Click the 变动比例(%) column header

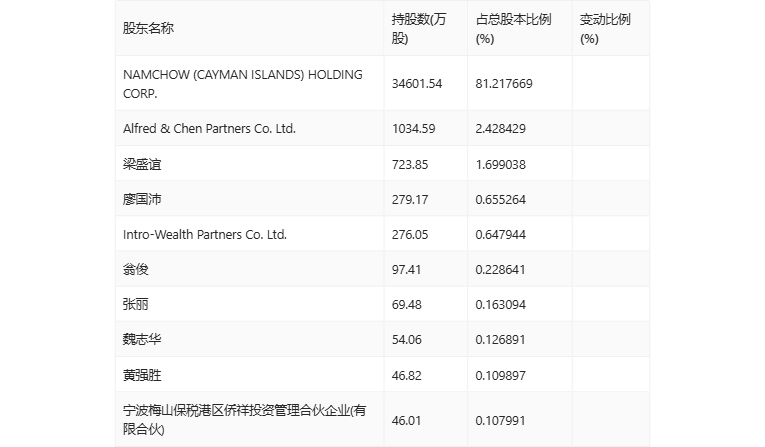tap(605, 29)
